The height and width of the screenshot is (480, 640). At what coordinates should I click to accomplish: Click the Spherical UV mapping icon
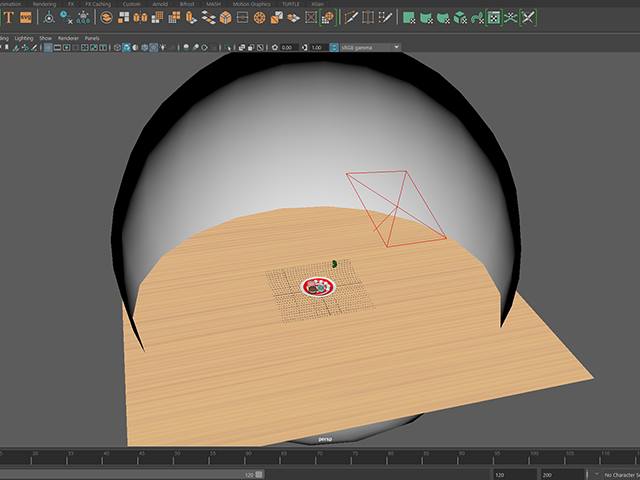coord(443,18)
